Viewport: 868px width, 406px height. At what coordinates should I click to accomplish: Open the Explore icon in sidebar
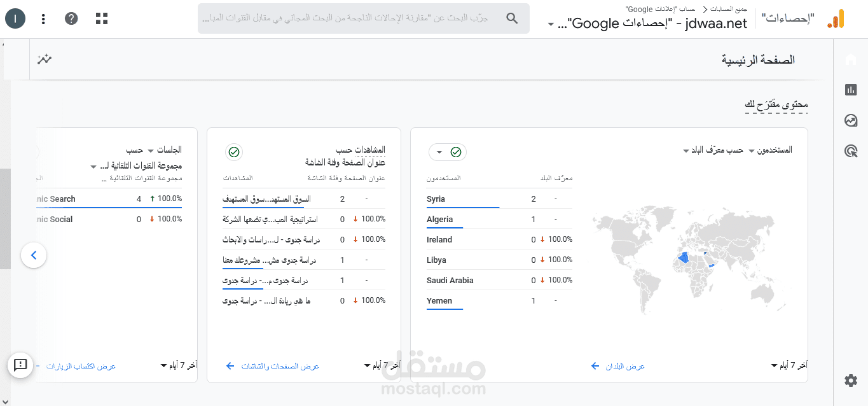(x=851, y=120)
